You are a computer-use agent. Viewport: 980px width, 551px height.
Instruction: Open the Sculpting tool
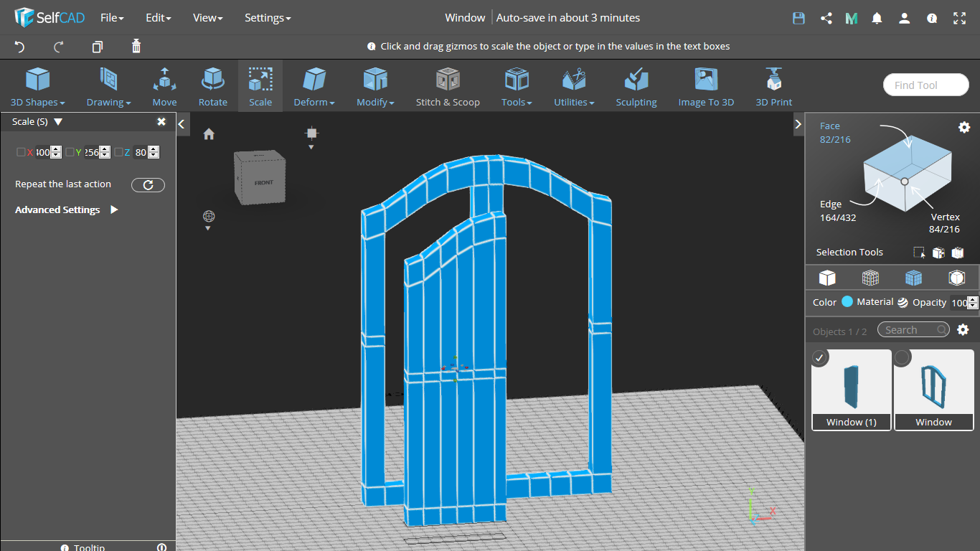(x=636, y=87)
